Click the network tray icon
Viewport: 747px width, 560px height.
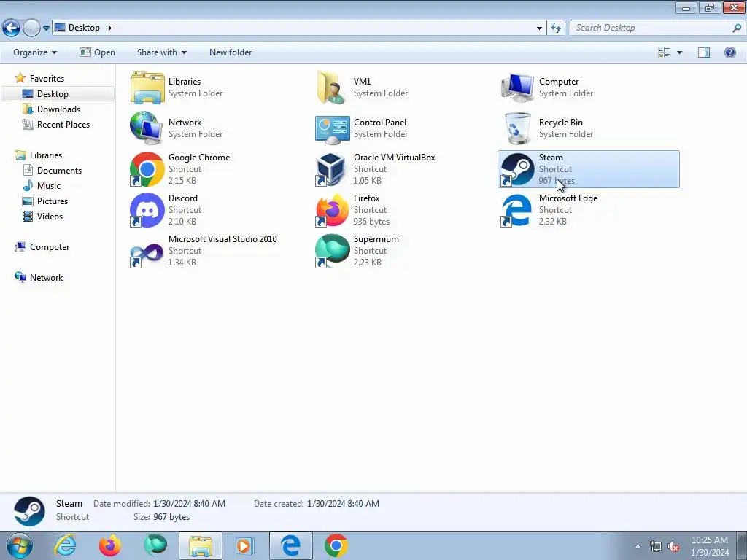tap(656, 546)
